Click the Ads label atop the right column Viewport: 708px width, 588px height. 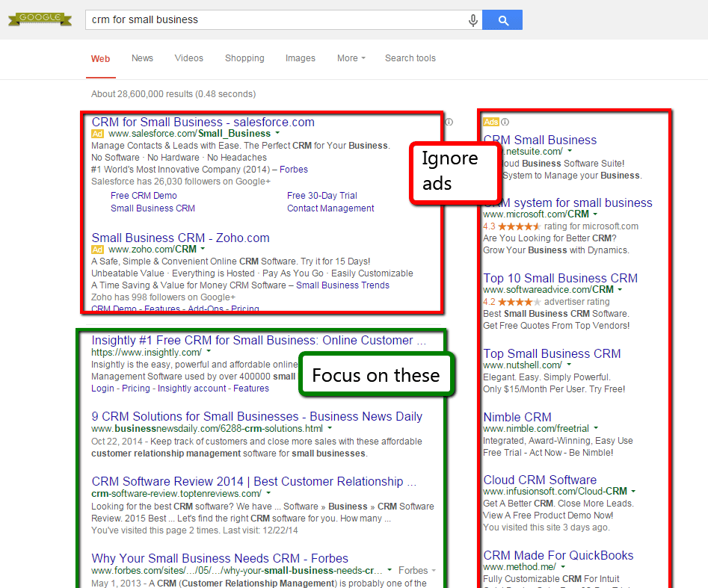pyautogui.click(x=490, y=121)
